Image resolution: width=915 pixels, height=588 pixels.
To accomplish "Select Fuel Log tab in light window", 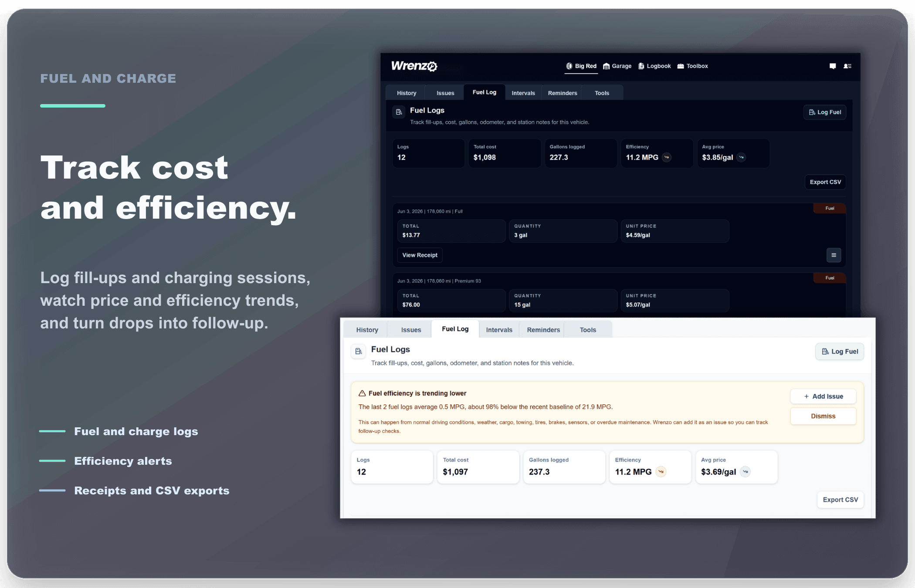I will click(x=455, y=329).
